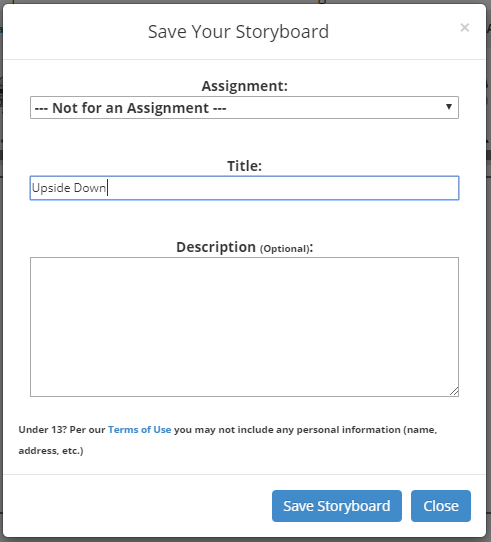Click the 'address, etc.)' notice line
The width and height of the screenshot is (491, 542).
click(51, 451)
